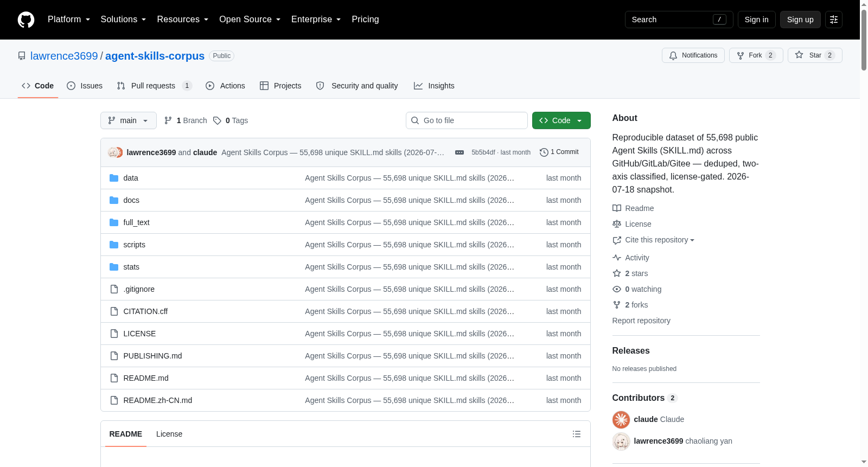Click the star icon in Star button
Viewport: 868px width, 467px height.
point(799,55)
